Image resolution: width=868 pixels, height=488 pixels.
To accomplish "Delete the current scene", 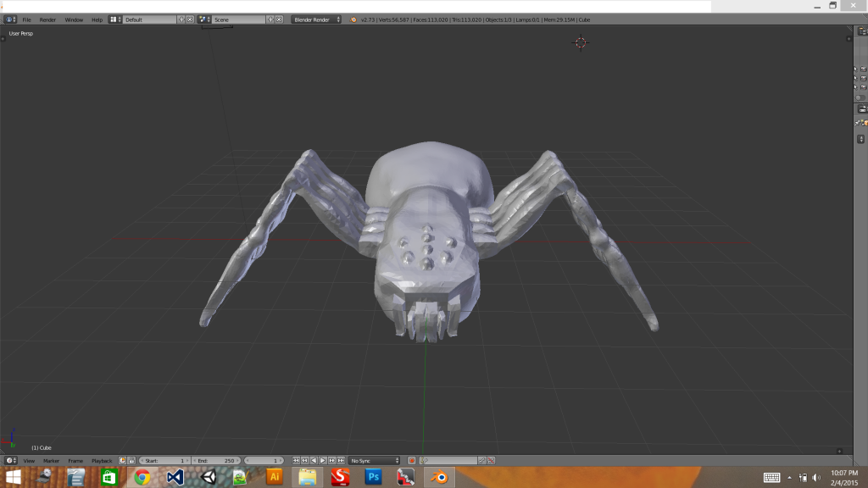I will tap(279, 19).
